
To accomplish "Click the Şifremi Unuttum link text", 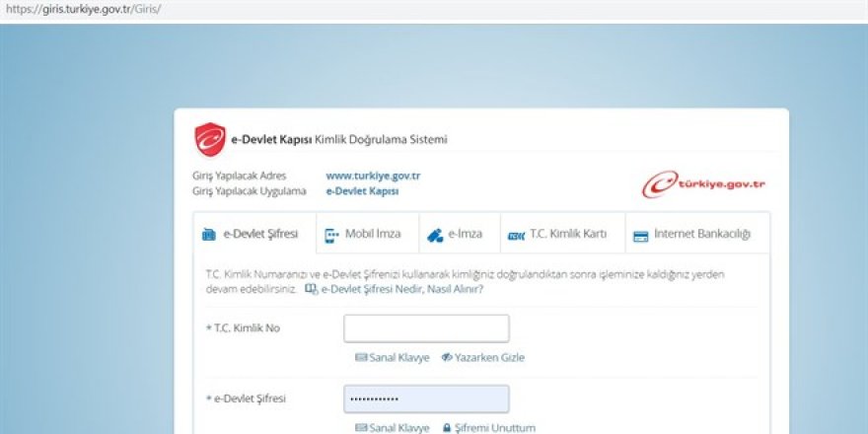I will [495, 428].
